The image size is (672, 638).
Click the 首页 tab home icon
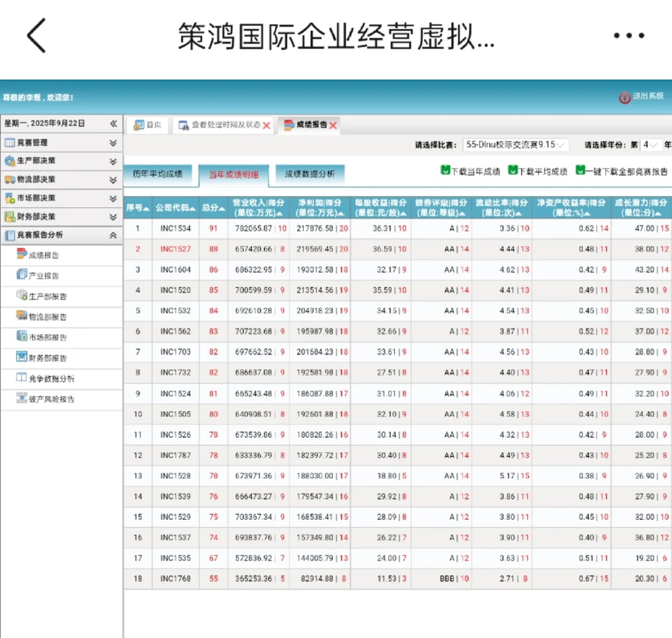pos(138,125)
